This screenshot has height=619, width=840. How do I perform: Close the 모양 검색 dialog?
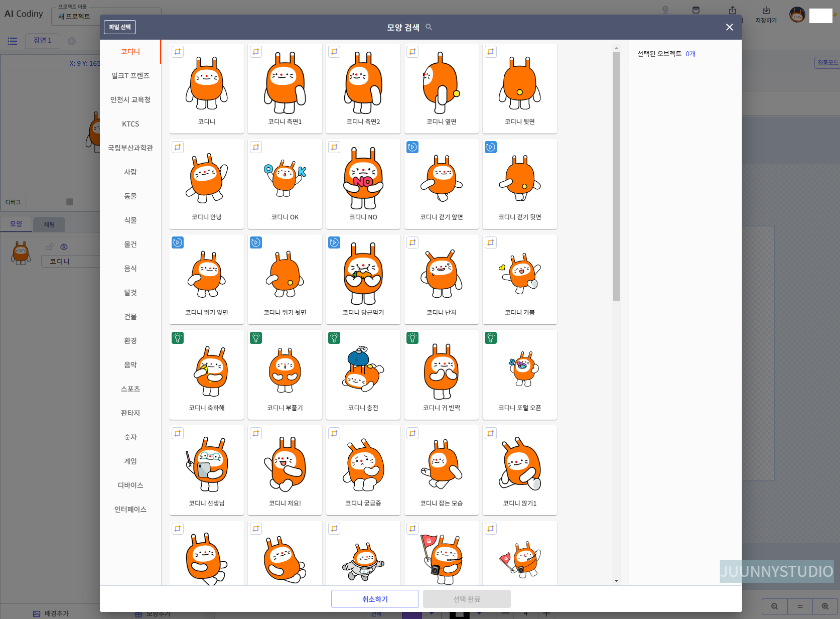pyautogui.click(x=730, y=27)
